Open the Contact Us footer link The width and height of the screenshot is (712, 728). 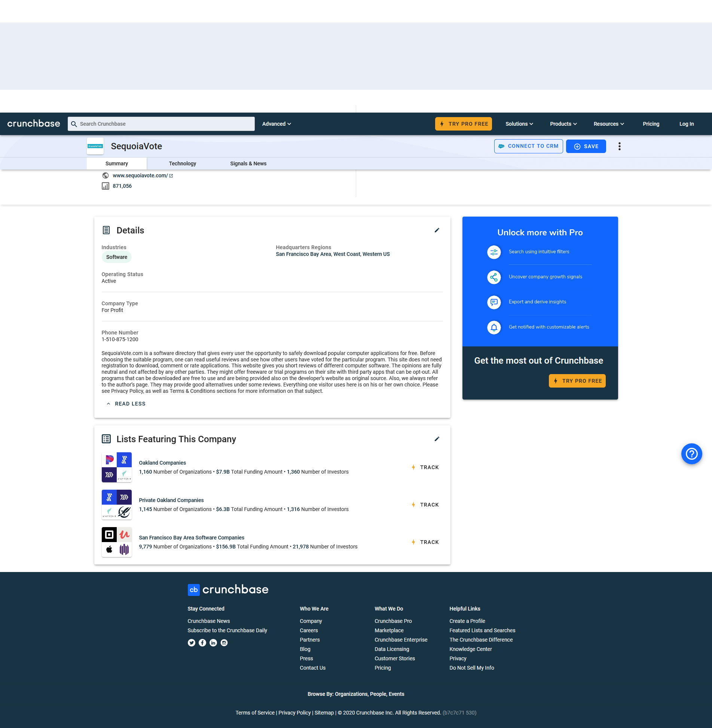(x=312, y=668)
